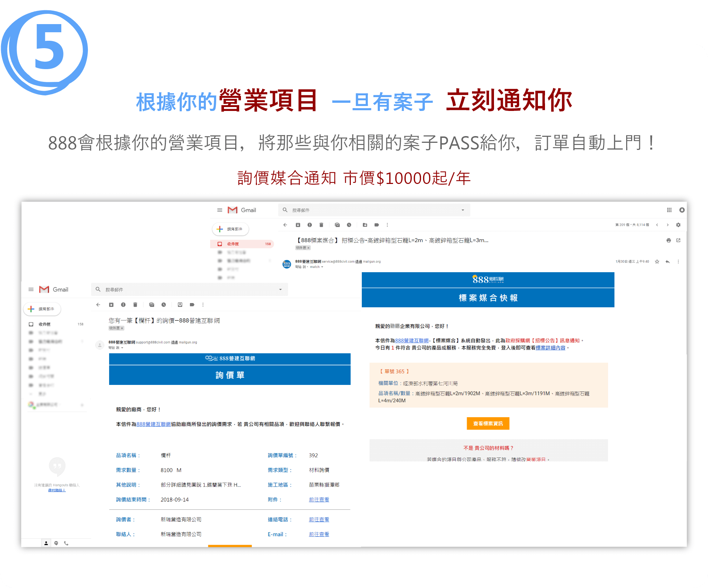Open 前往查看 link for 附件
Viewport: 708px width, 588px height.
point(319,500)
